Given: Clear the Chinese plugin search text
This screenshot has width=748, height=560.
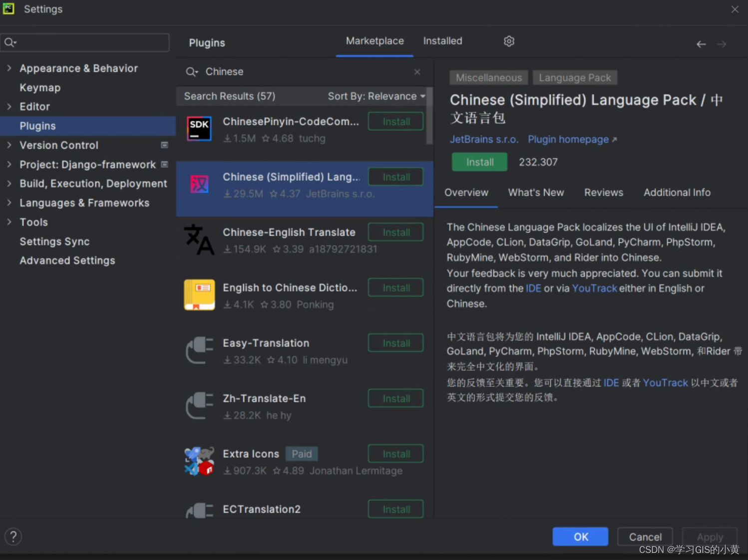Looking at the screenshot, I should [417, 72].
